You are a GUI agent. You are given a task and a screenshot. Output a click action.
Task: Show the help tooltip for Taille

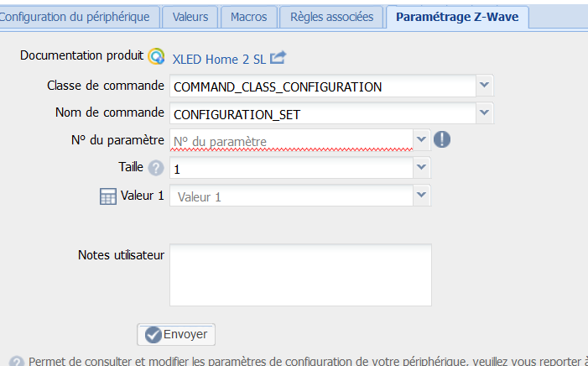tap(156, 167)
